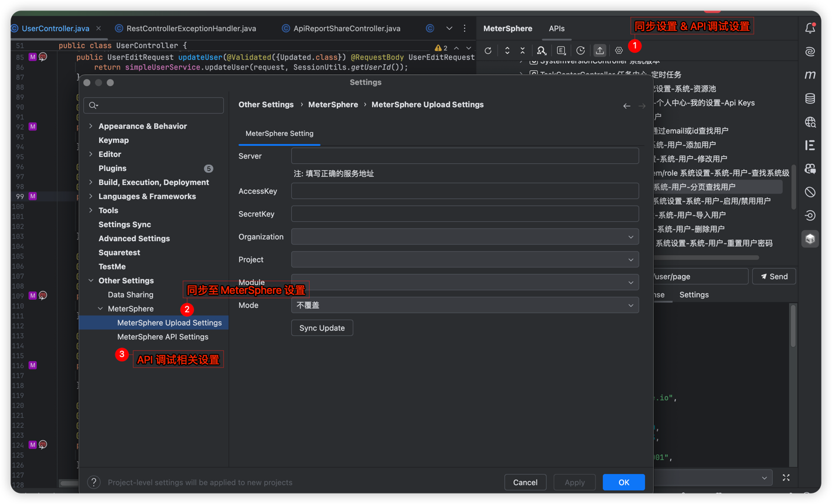
Task: Open the IDE notifications bell
Action: pyautogui.click(x=810, y=28)
